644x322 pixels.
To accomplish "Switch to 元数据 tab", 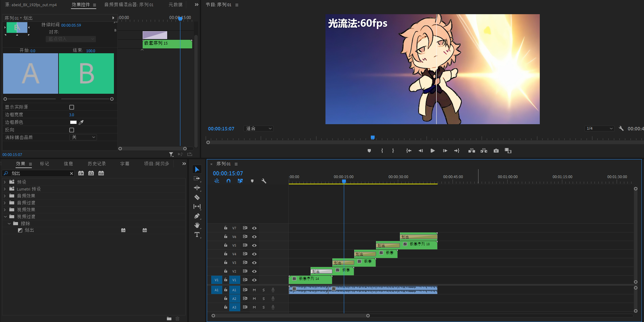I will click(176, 5).
